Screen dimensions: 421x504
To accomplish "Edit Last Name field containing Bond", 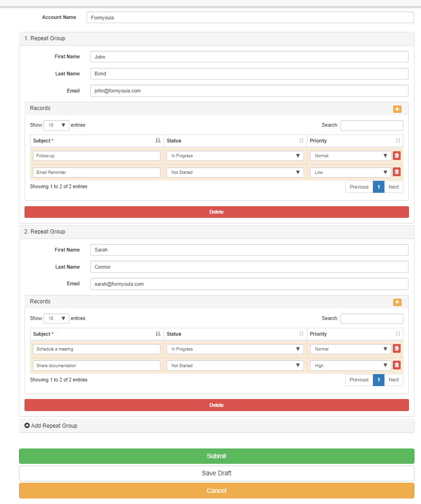I will pyautogui.click(x=249, y=74).
